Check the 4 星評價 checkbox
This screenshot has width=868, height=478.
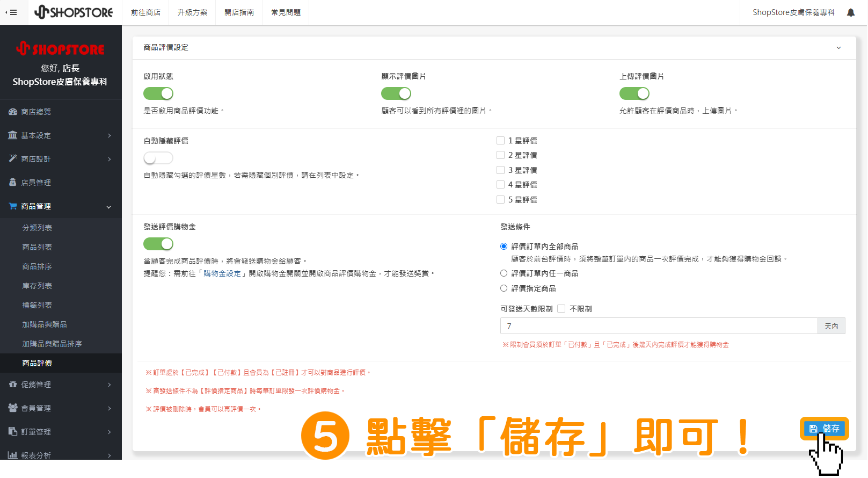pos(500,185)
